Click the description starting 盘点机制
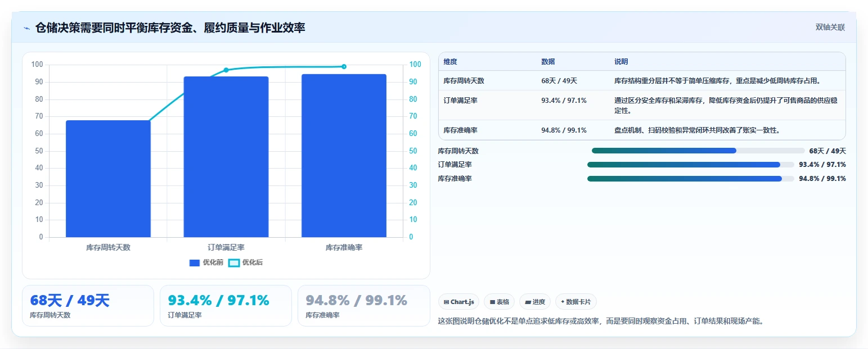This screenshot has height=349, width=868. click(x=697, y=130)
